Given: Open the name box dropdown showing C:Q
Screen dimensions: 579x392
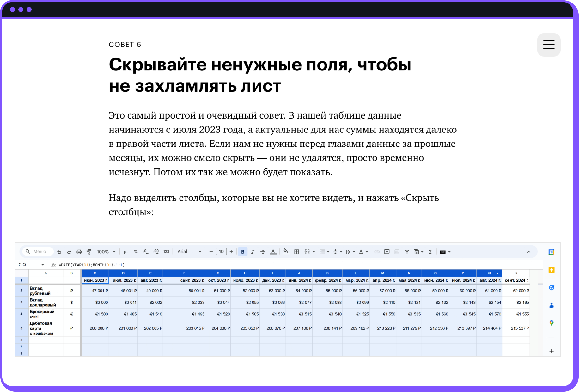Looking at the screenshot, I should click(43, 265).
